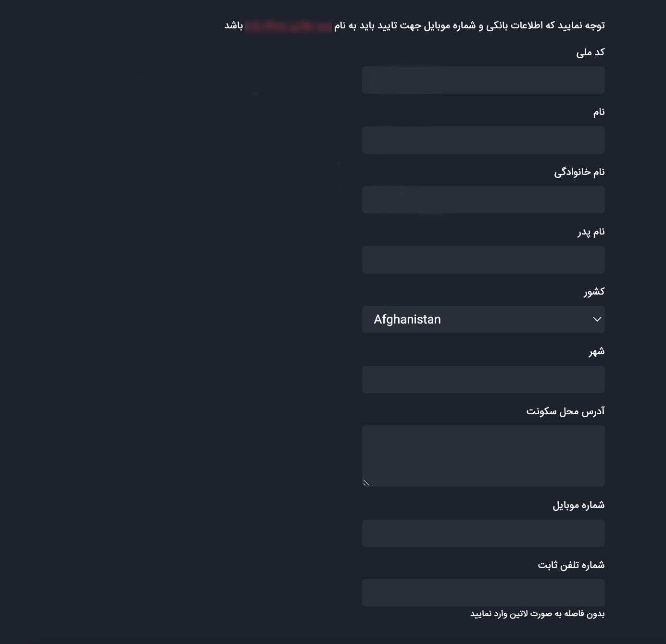Click inside the residence address textarea
The width and height of the screenshot is (666, 644).
point(483,456)
